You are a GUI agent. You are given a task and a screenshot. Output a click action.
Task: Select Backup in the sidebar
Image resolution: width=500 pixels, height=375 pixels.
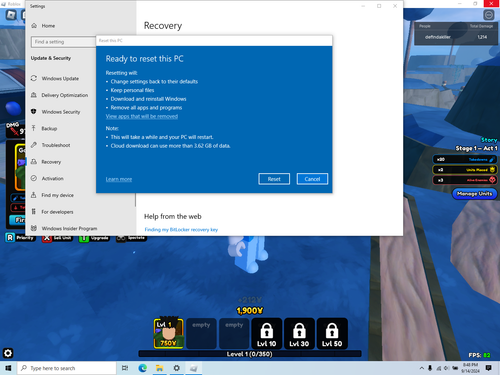[x=49, y=129]
